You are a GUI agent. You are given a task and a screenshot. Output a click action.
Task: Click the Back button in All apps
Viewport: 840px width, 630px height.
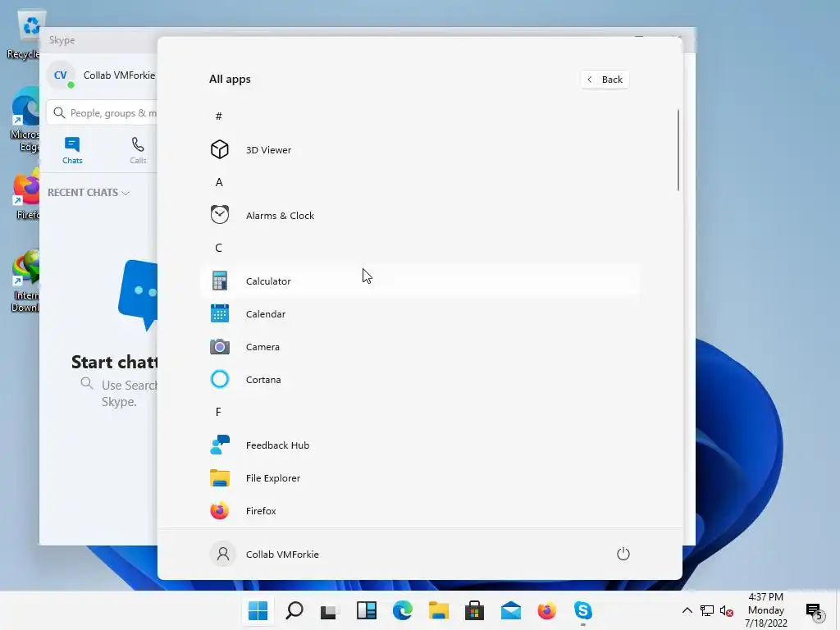pos(605,80)
